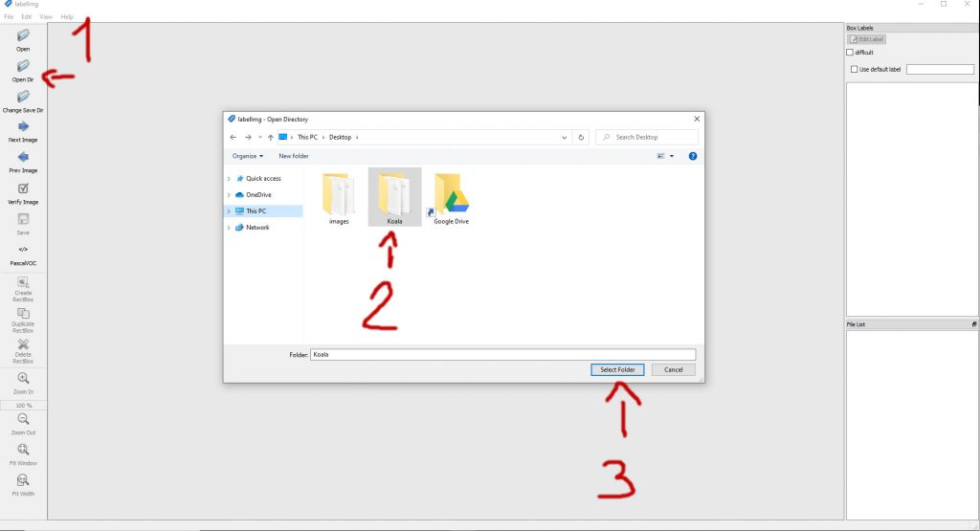Expand the address bar history dropdown
980x531 pixels.
pos(564,138)
